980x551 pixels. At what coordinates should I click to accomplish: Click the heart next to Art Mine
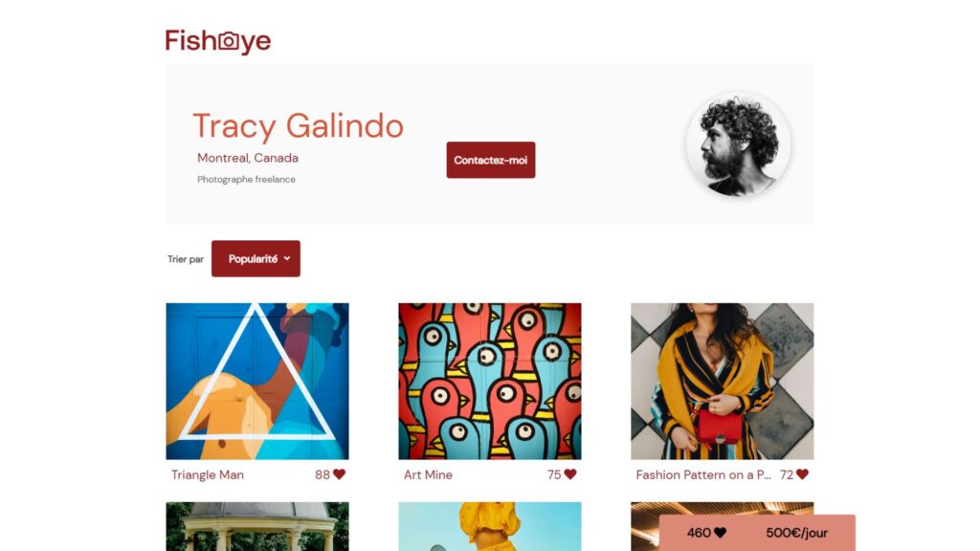(570, 474)
